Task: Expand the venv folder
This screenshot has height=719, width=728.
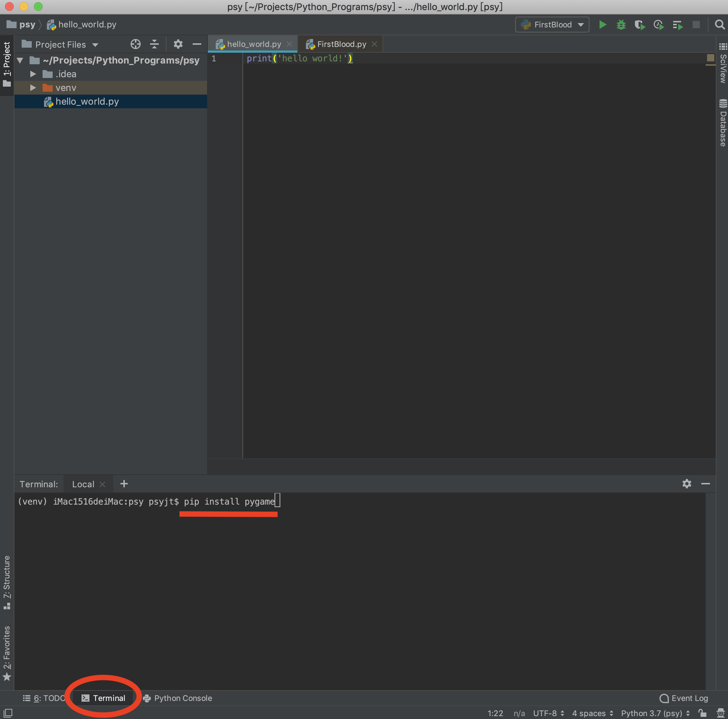Action: coord(33,87)
